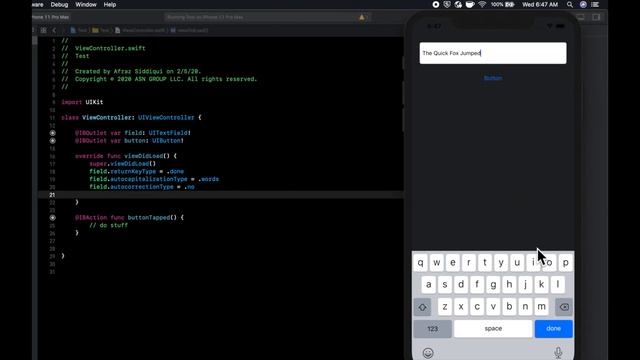This screenshot has width=640, height=360.
Task: Open the ViewController.swift breadcrumb
Action: (140, 30)
